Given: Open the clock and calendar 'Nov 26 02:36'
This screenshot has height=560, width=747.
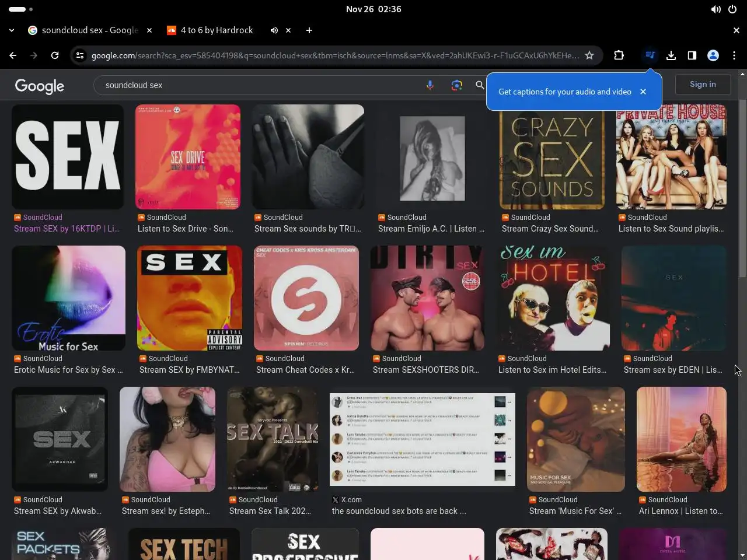Looking at the screenshot, I should point(373,9).
